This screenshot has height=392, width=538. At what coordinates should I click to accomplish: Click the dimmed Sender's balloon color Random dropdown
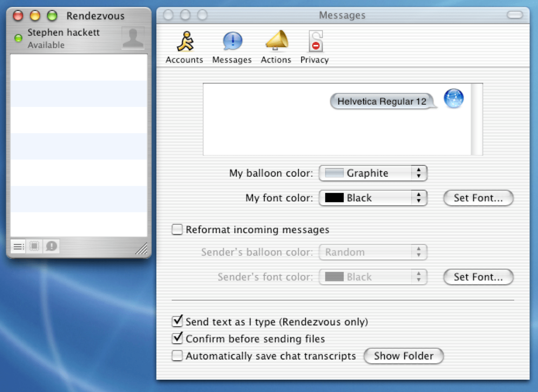pyautogui.click(x=373, y=252)
